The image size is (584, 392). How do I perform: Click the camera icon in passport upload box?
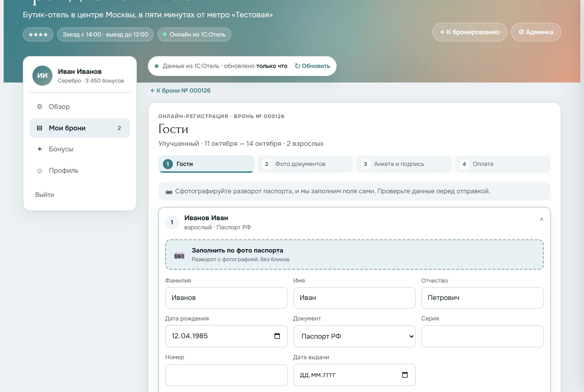point(179,255)
